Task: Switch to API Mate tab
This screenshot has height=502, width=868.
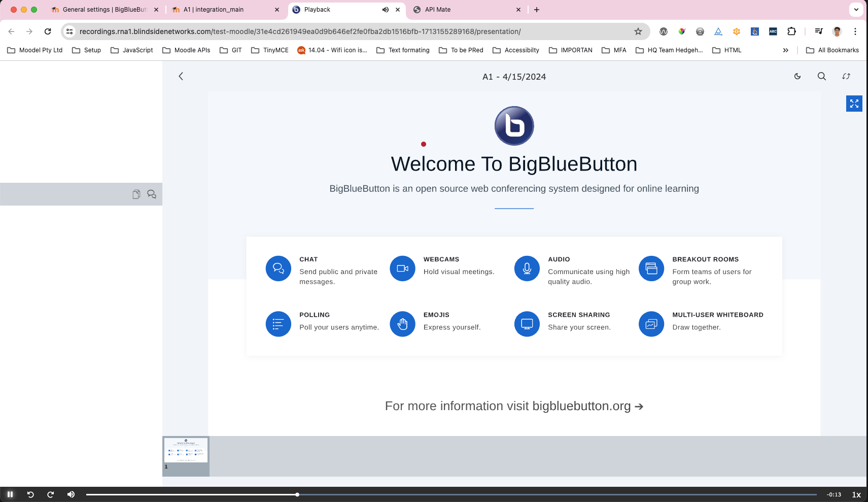Action: [467, 10]
